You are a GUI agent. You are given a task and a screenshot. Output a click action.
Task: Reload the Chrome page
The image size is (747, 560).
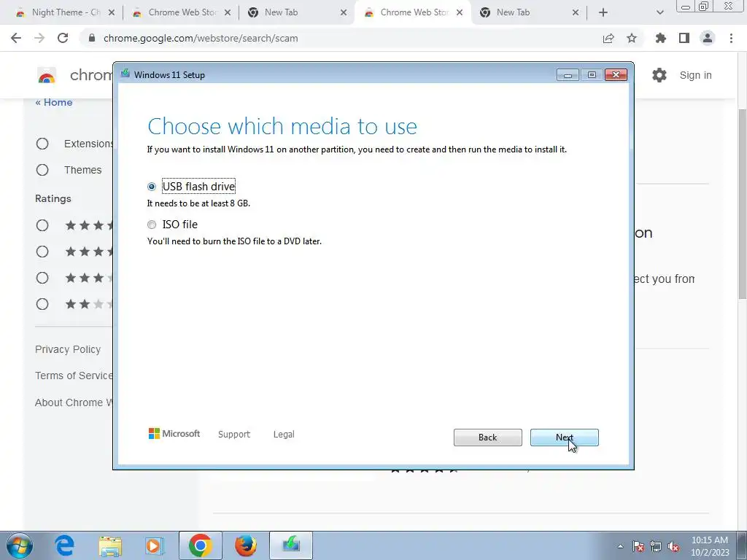pyautogui.click(x=63, y=38)
